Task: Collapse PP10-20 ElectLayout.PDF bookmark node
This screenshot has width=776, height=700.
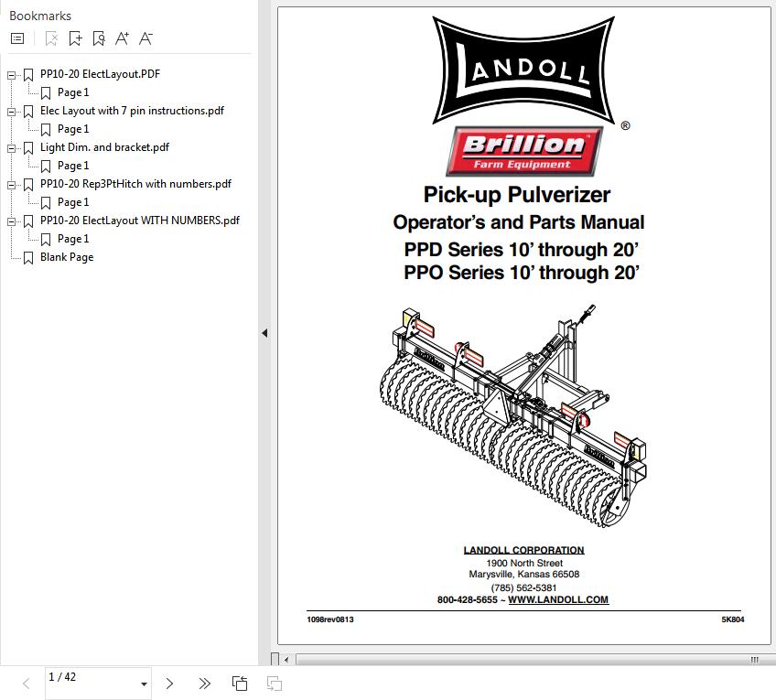Action: (11, 75)
